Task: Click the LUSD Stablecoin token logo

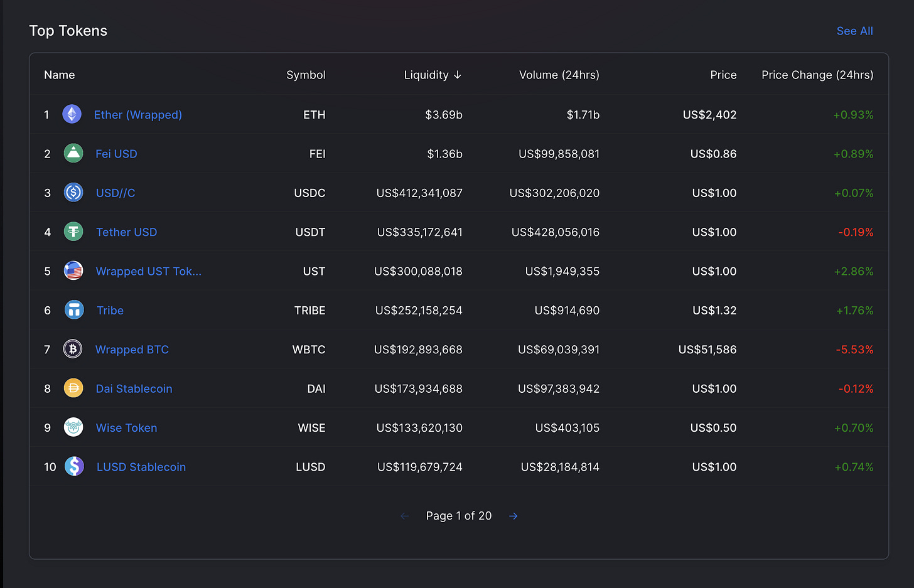Action: click(x=74, y=466)
